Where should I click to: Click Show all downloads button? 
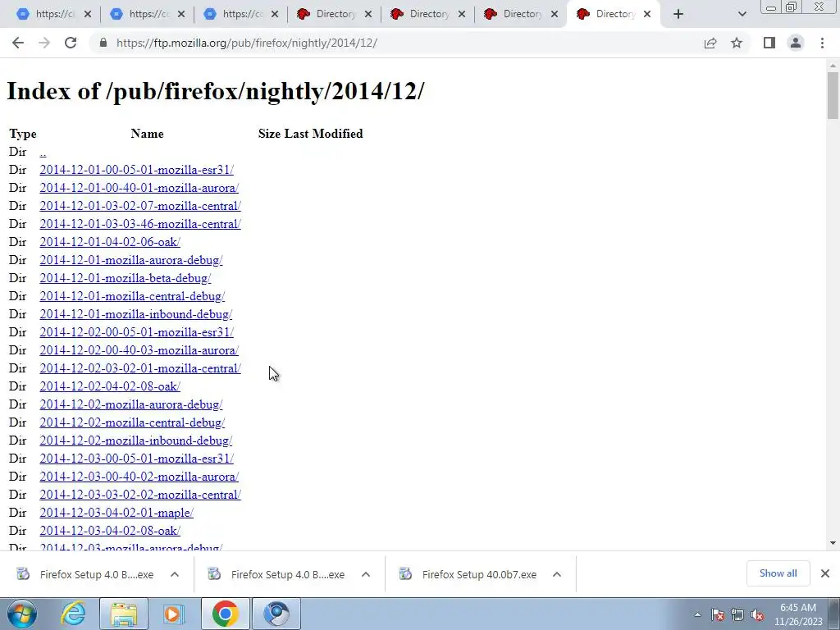pos(778,573)
